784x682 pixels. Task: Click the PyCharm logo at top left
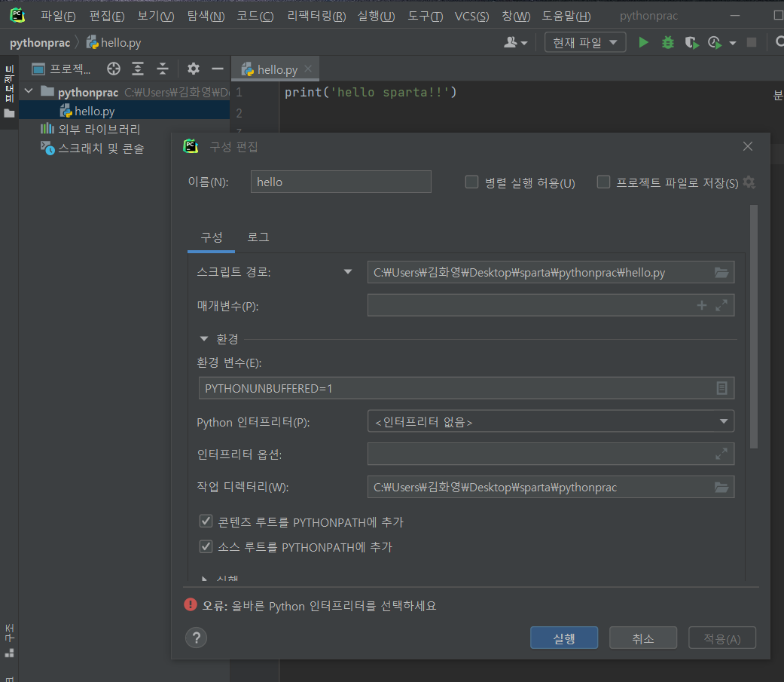[17, 16]
